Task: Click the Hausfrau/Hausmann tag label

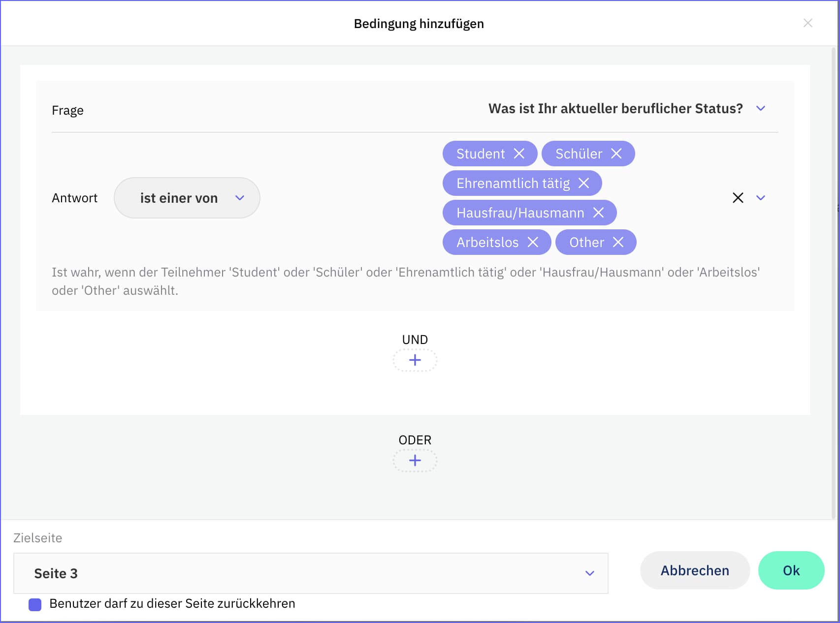Action: pos(520,213)
